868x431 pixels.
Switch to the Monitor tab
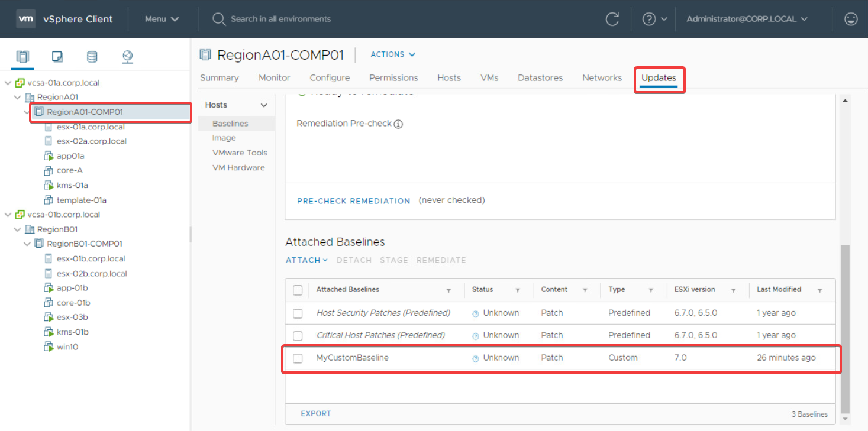pos(275,78)
